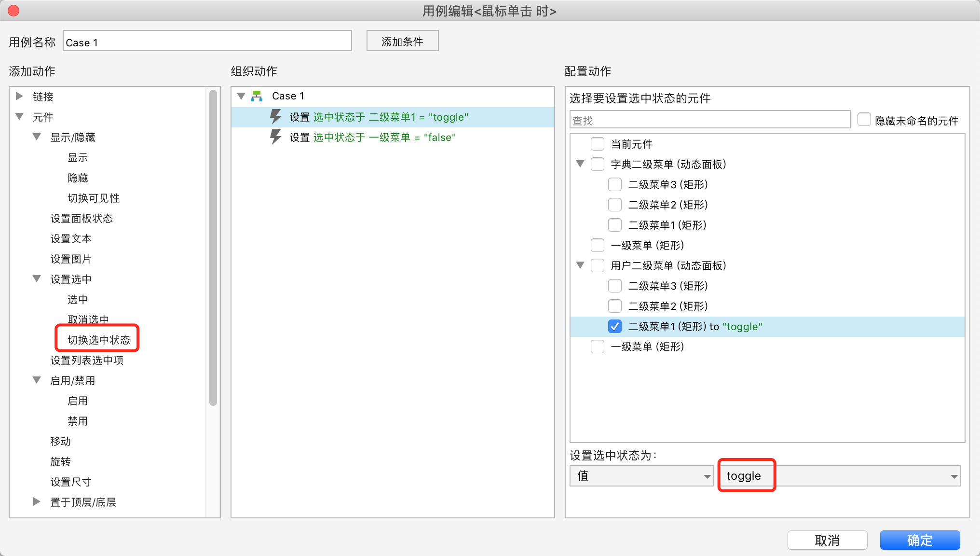Collapse the Case 1 tree node
The width and height of the screenshot is (980, 556).
[x=241, y=96]
